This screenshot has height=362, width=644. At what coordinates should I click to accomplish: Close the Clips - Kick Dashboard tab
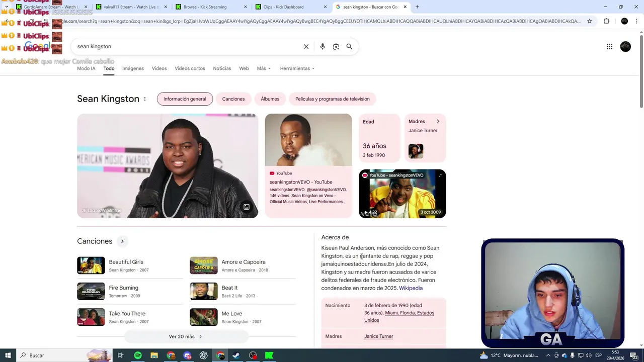point(325,7)
